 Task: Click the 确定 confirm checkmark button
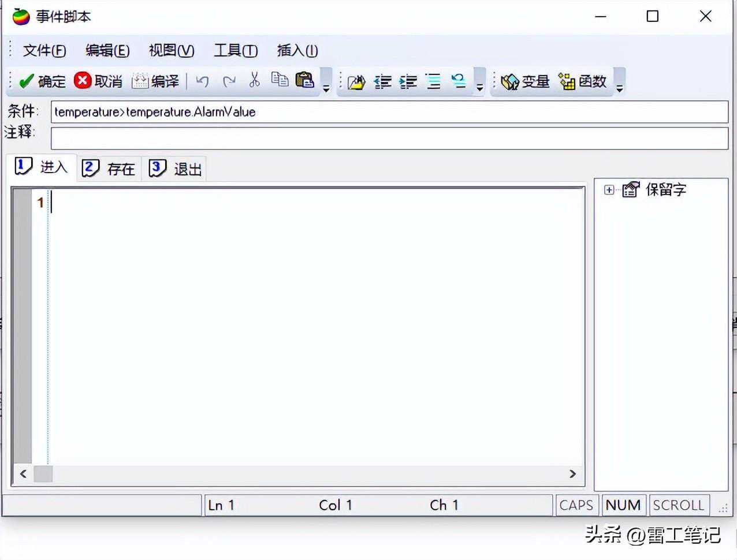43,81
